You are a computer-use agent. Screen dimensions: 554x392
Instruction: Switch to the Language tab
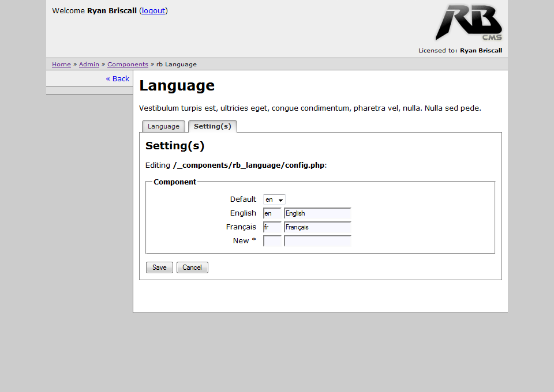point(163,126)
